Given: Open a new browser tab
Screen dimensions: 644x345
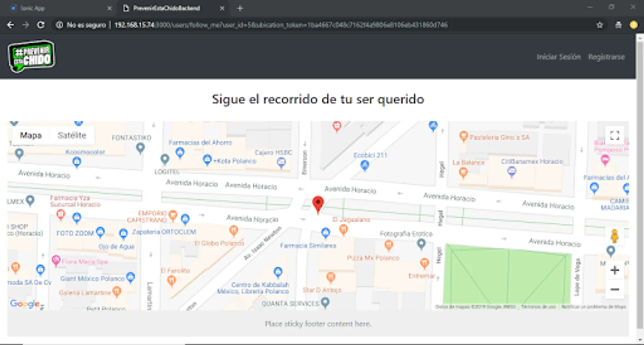Looking at the screenshot, I should click(x=240, y=8).
